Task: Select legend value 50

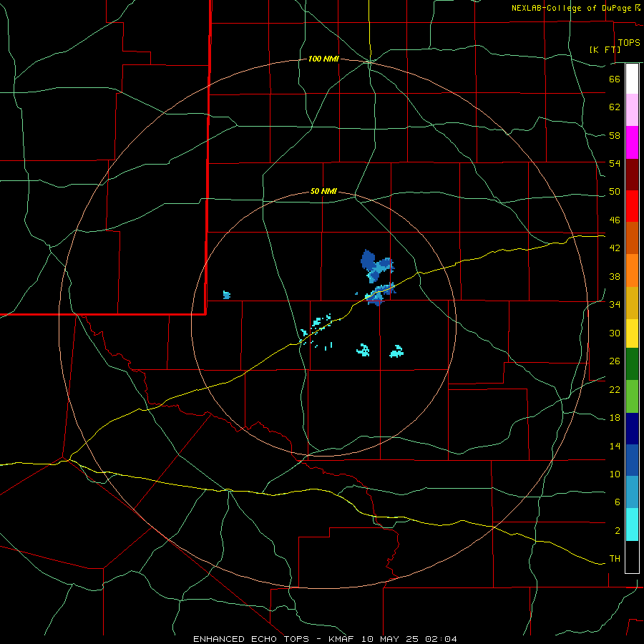Action: pos(615,192)
